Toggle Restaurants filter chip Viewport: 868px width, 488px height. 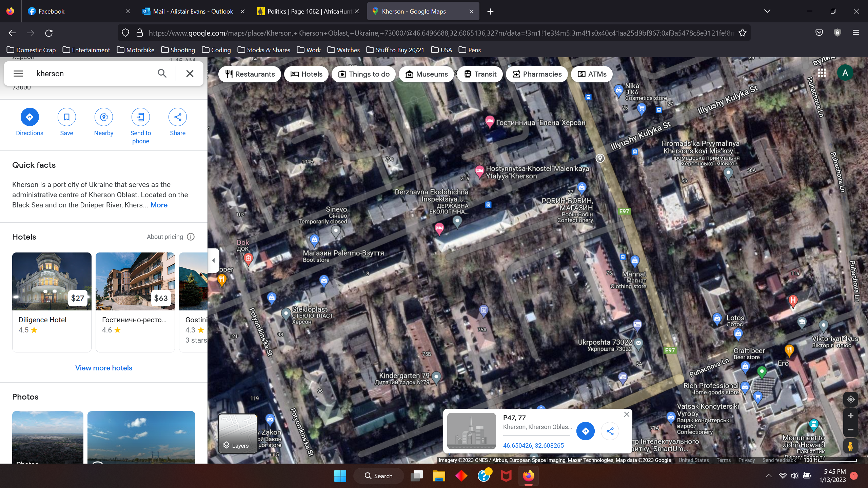click(x=250, y=74)
